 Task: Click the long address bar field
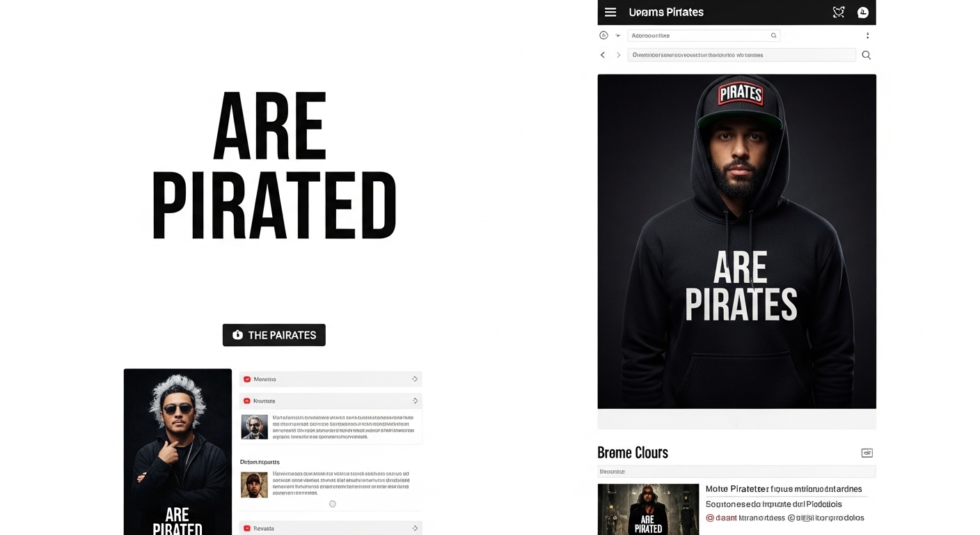(x=742, y=55)
